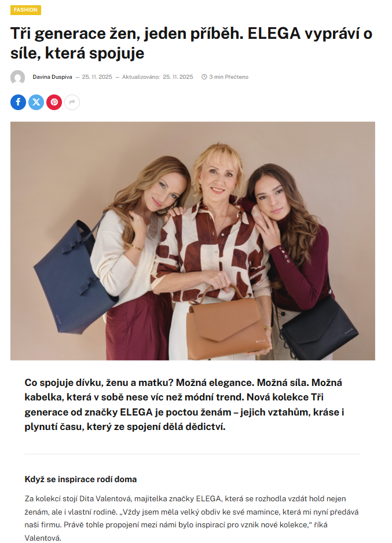Click the first publication date
Screen dimensions: 392x543
click(97, 77)
